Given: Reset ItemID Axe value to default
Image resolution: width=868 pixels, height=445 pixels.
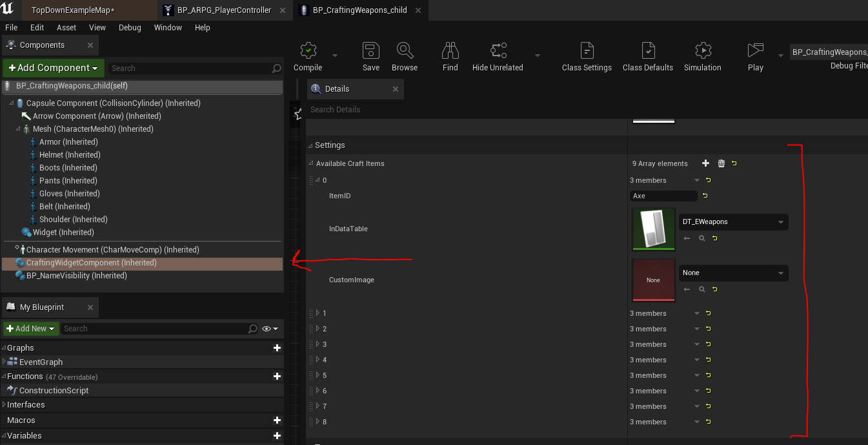Looking at the screenshot, I should click(705, 196).
